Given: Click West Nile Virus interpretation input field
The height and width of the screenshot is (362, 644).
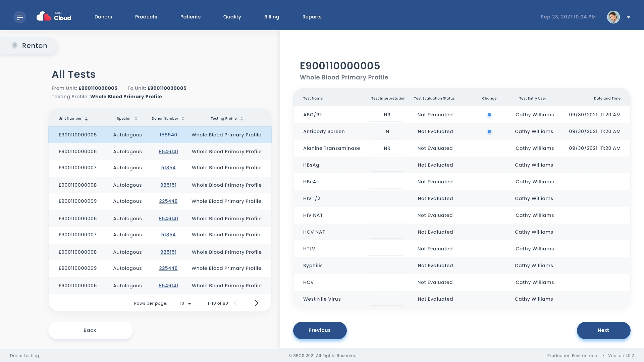Looking at the screenshot, I should 387,299.
